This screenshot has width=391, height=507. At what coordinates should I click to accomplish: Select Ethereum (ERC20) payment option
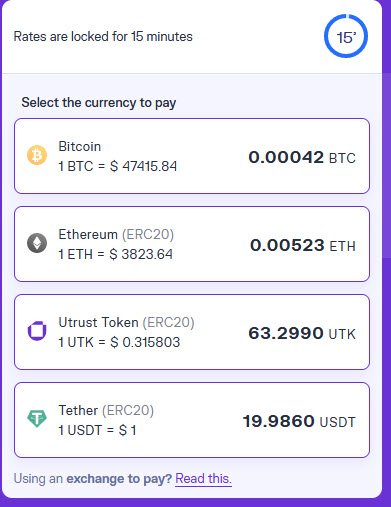[x=192, y=244]
